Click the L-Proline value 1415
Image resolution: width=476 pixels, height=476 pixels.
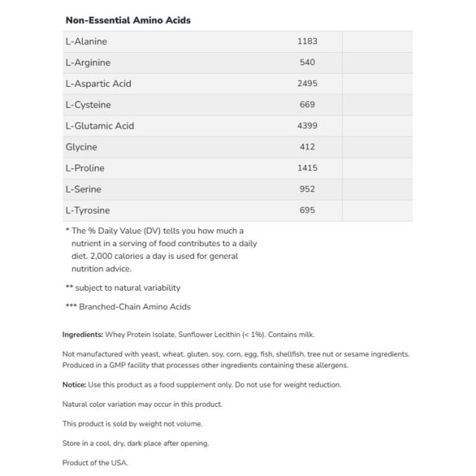[x=307, y=168]
